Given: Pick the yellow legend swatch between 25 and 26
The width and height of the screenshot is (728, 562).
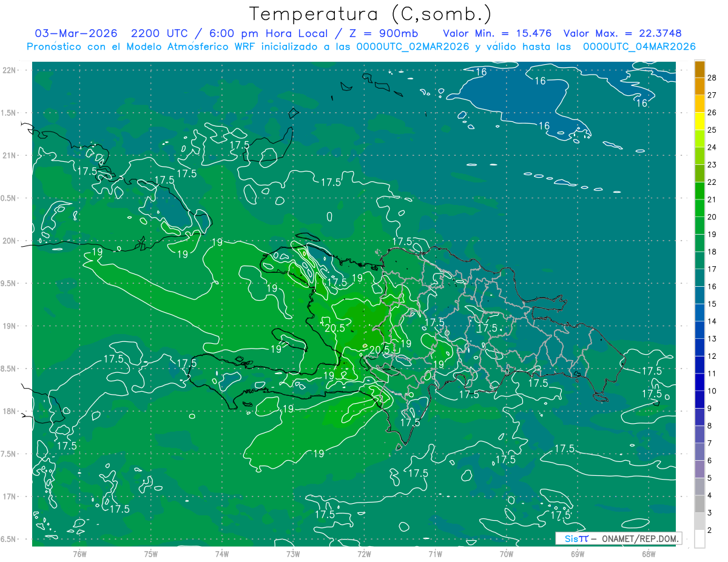Looking at the screenshot, I should coord(700,121).
